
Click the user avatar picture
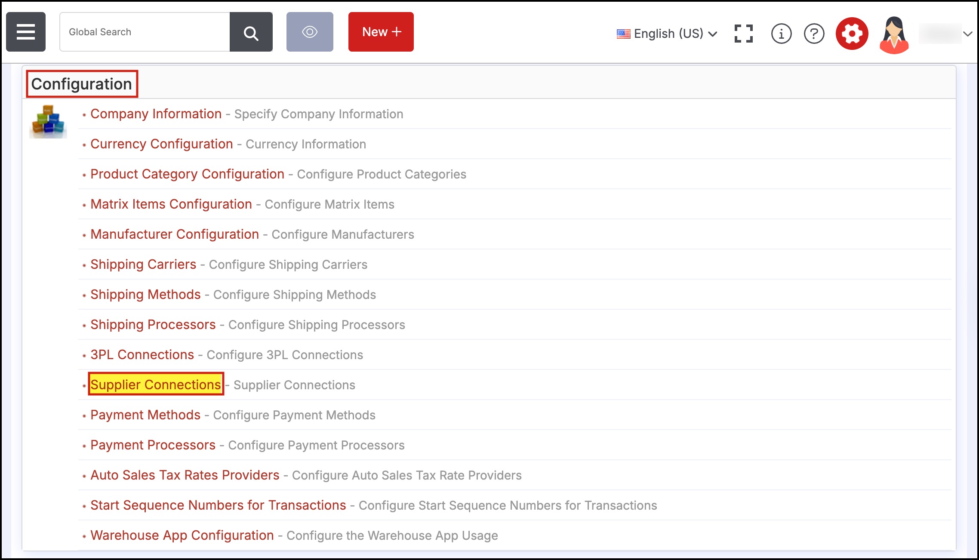pyautogui.click(x=894, y=34)
